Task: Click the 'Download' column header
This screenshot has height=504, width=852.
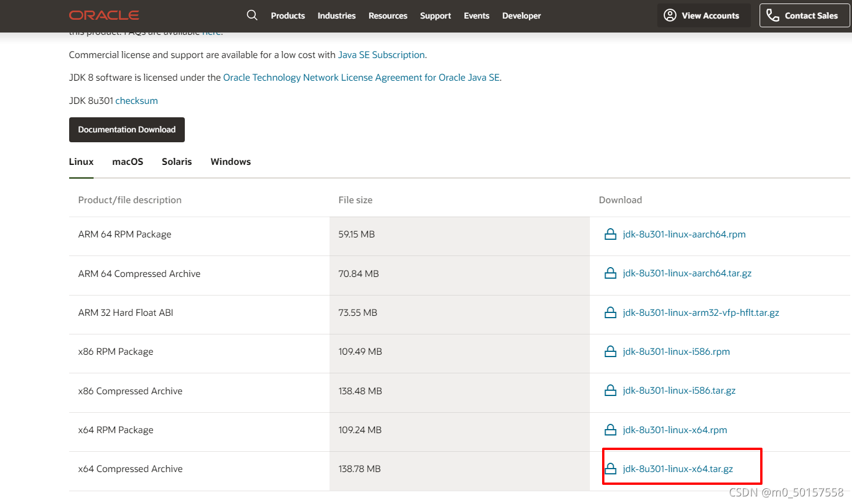Action: (x=621, y=200)
